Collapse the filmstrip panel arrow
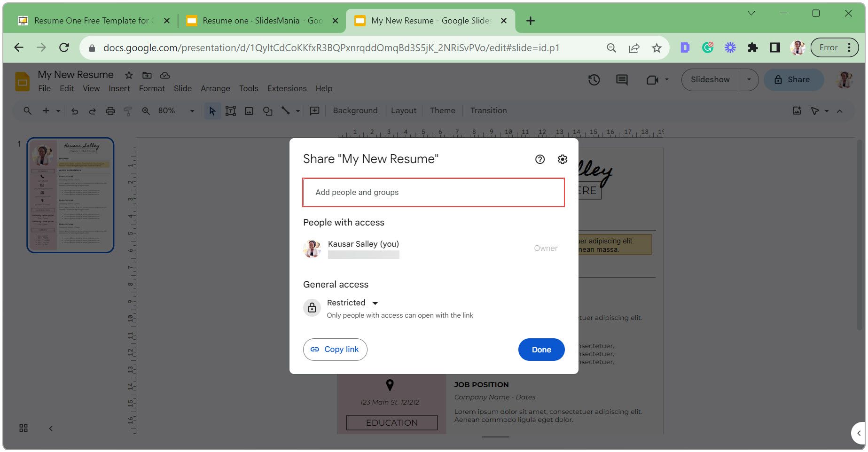The image size is (868, 452). [51, 428]
